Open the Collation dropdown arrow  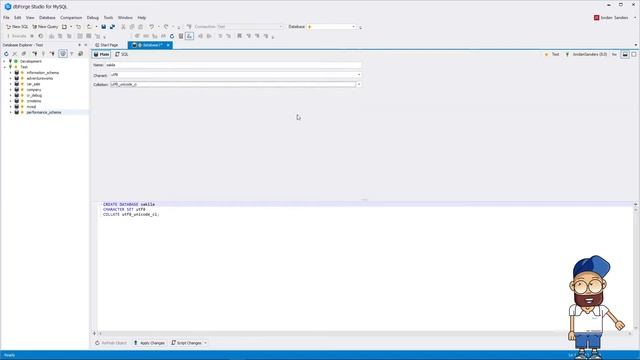pos(359,84)
